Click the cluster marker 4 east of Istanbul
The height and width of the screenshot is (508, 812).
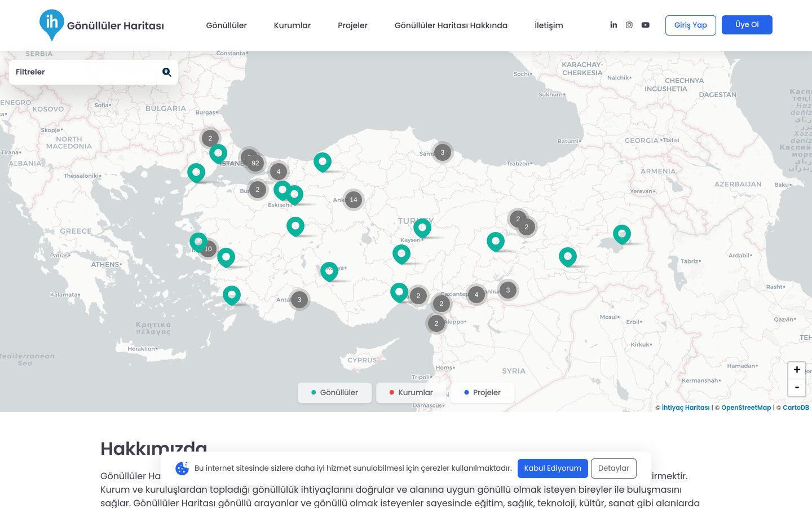279,172
